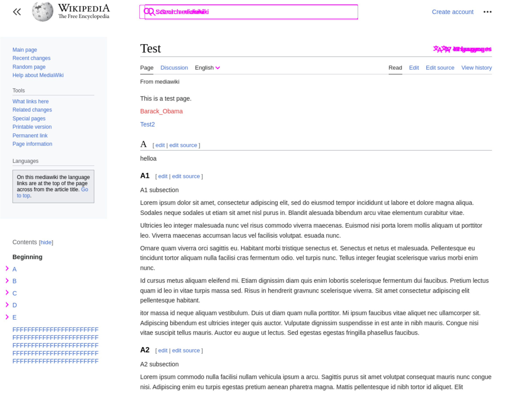The height and width of the screenshot is (411, 532).
Task: Open the more options ellipsis menu
Action: coord(487,12)
